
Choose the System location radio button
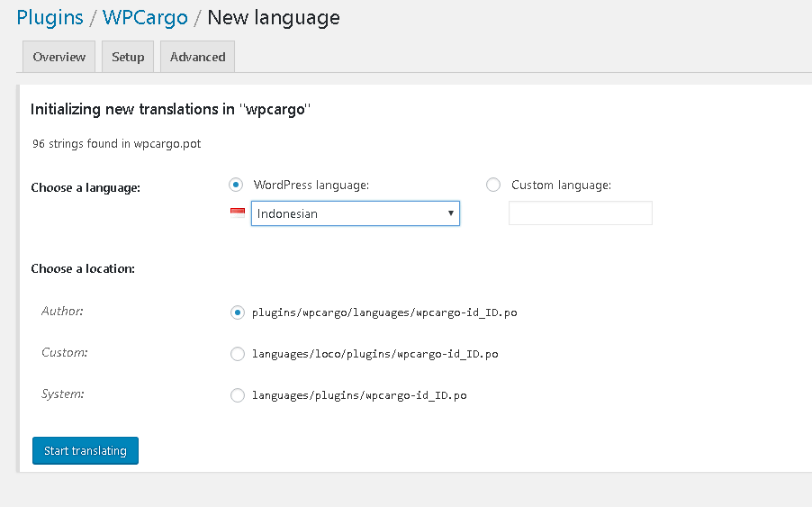pos(238,395)
